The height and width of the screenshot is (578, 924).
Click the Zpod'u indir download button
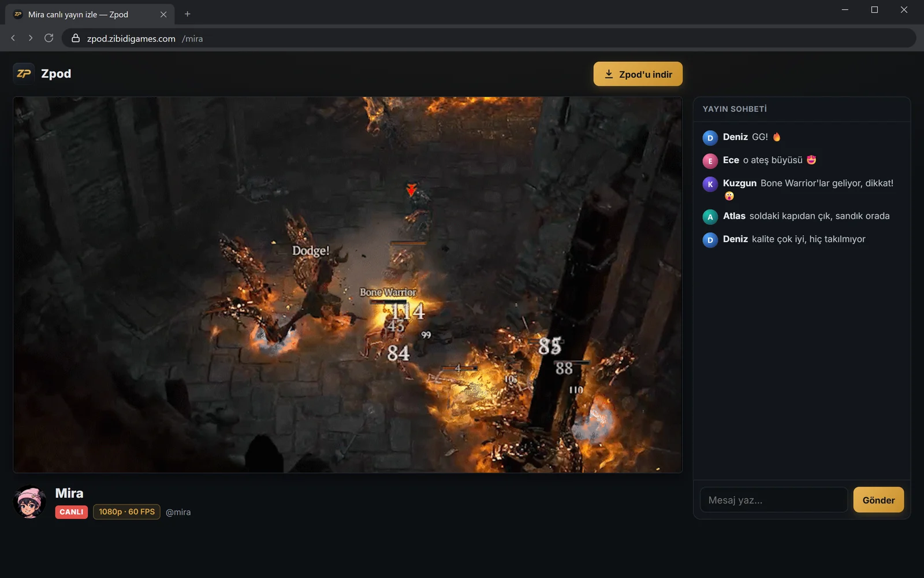click(x=638, y=74)
